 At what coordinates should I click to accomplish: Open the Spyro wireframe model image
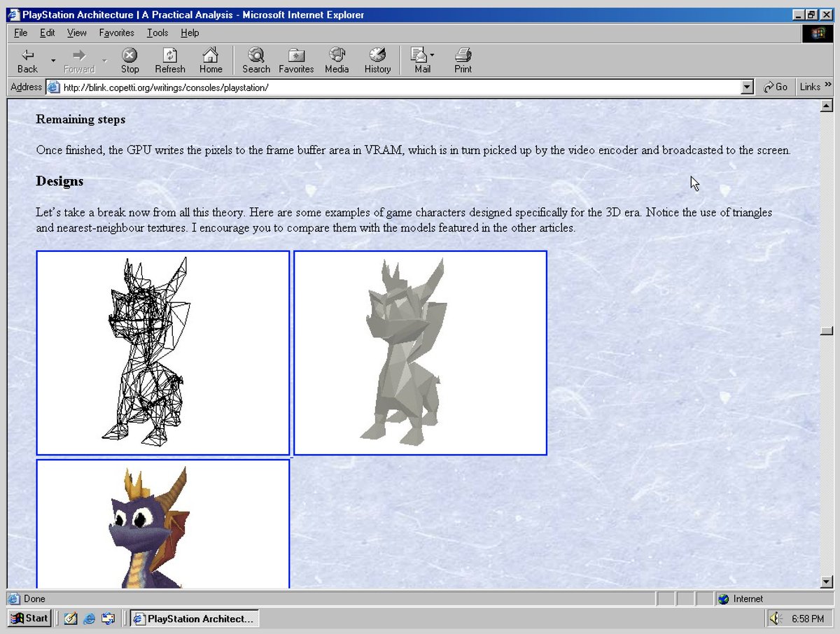coord(163,353)
